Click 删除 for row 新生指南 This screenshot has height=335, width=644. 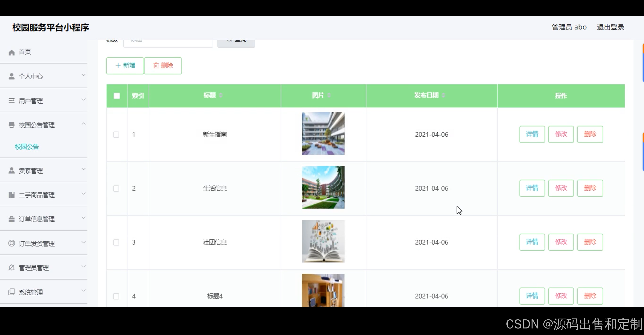(590, 134)
